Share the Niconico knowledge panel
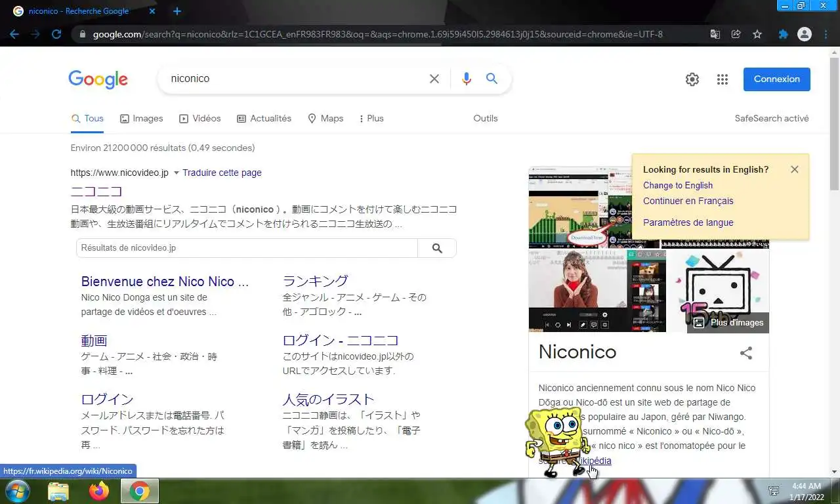Screen dimensions: 840x504 746,353
